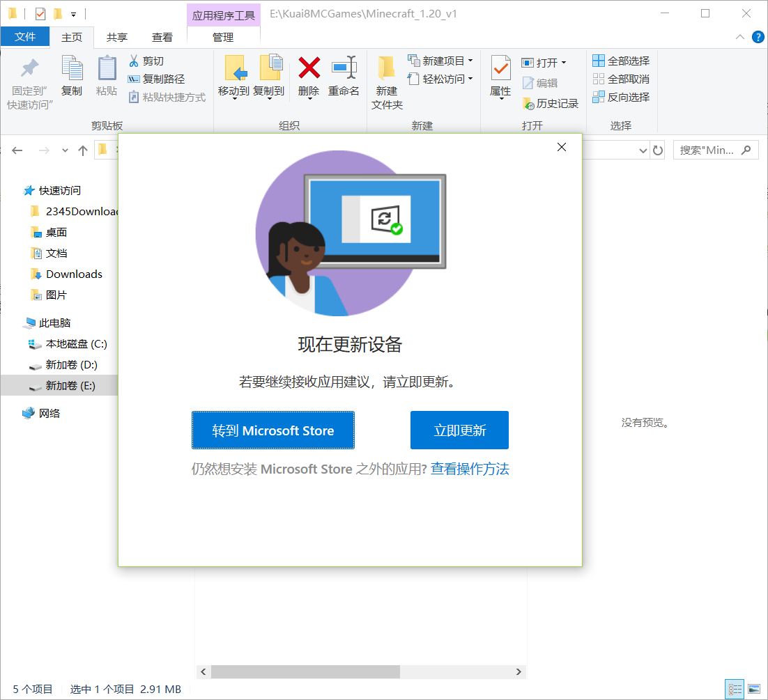768x700 pixels.
Task: Open Pictures (图片) in sidebar
Action: [x=49, y=295]
